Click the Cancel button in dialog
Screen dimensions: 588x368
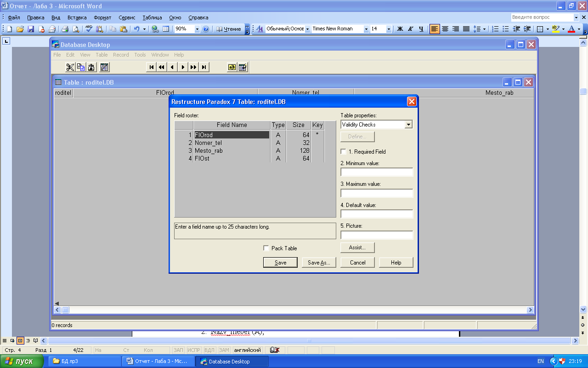[357, 262]
